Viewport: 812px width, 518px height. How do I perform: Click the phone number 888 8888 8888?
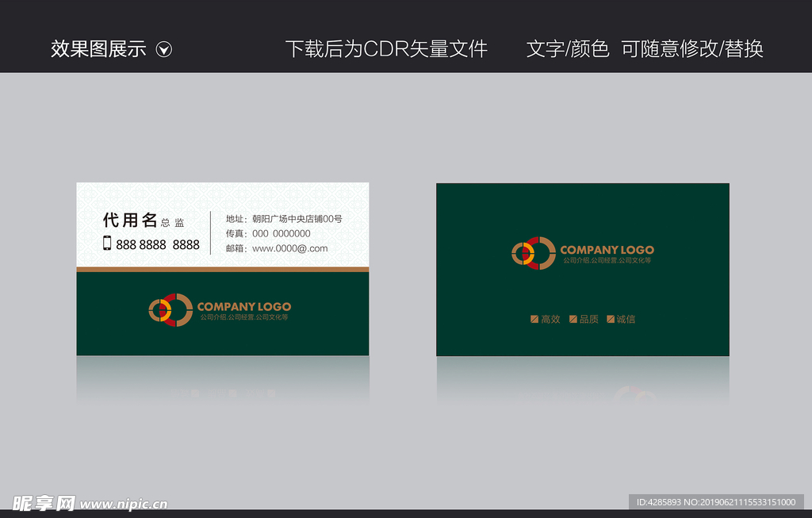coord(157,244)
